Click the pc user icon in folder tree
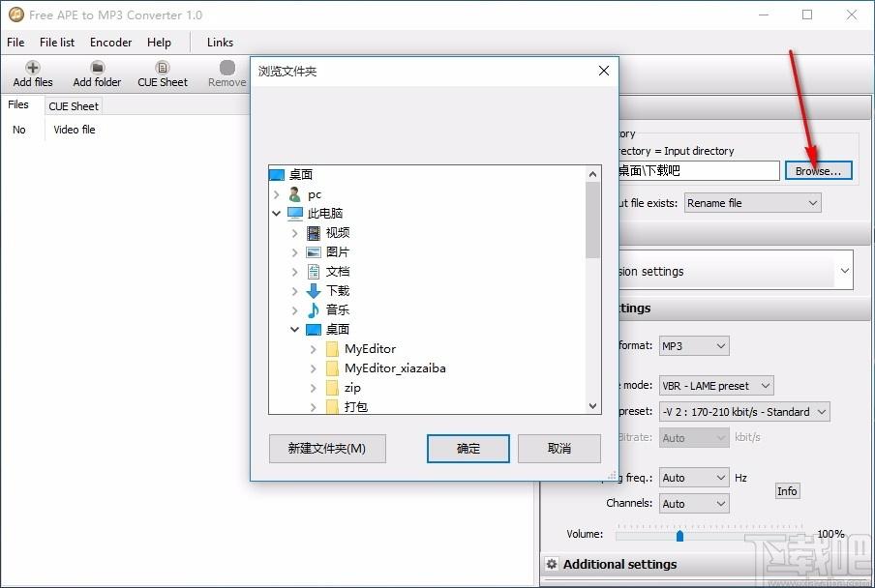The width and height of the screenshot is (875, 588). click(294, 194)
